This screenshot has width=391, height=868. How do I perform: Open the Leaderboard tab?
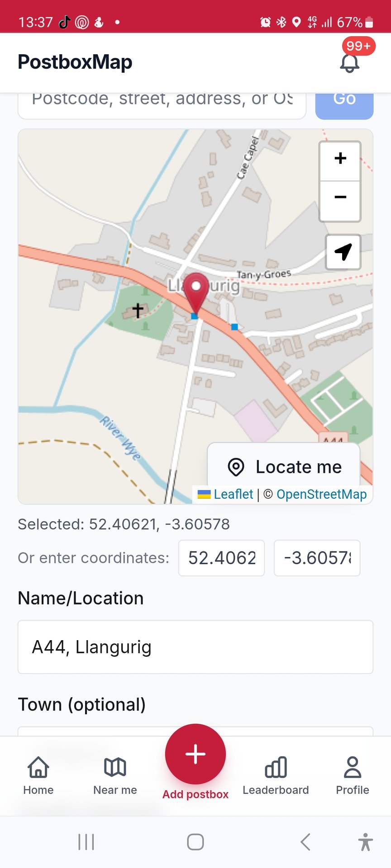pos(276,775)
